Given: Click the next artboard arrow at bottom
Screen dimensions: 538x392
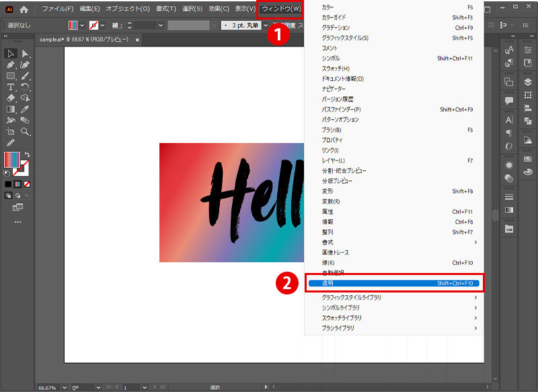Looking at the screenshot, I should point(155,385).
